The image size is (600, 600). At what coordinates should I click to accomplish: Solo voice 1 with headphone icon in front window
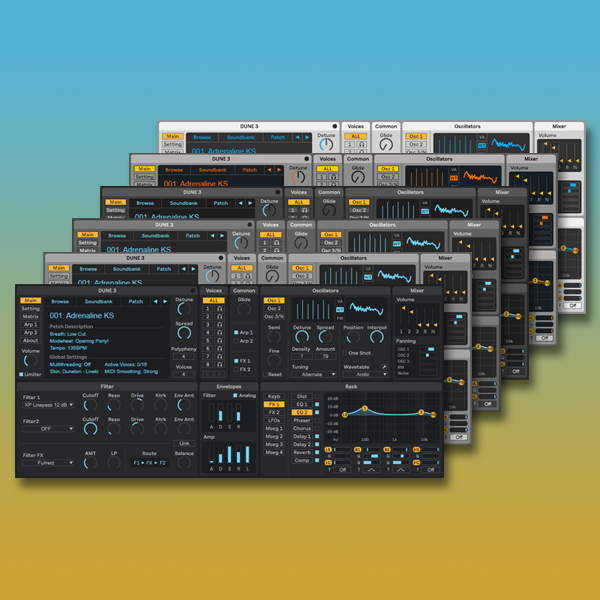coord(220,308)
